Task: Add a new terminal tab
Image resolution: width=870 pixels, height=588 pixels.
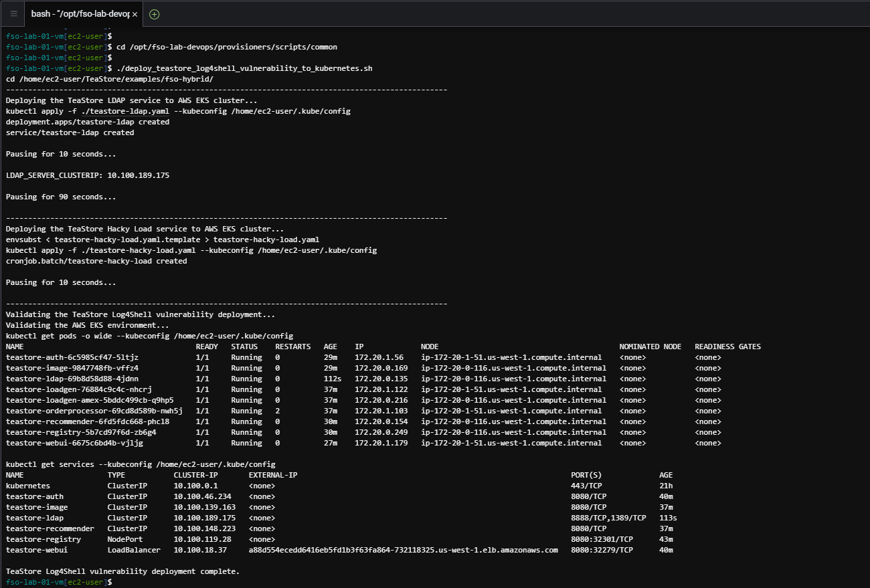Action: pos(155,14)
